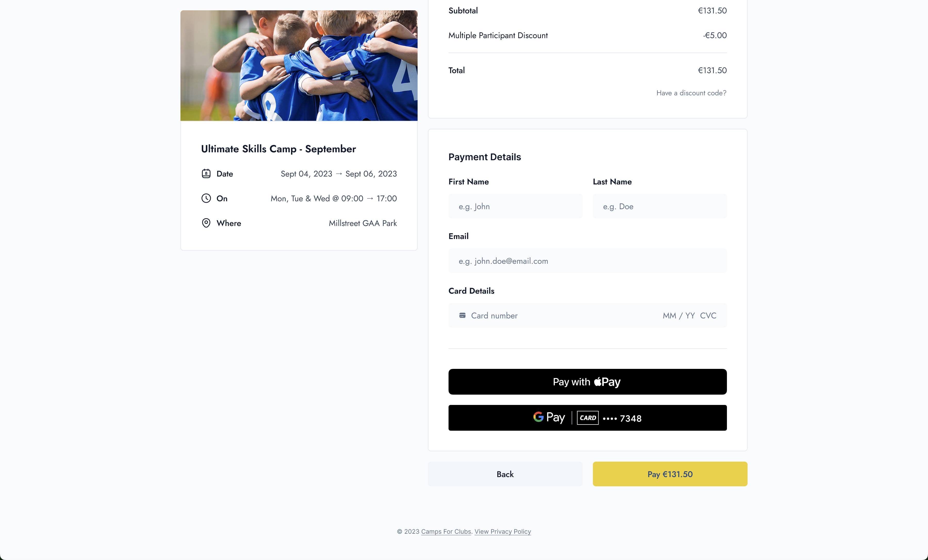This screenshot has width=928, height=560.
Task: Click the CARD badge on Google Pay button
Action: 587,418
